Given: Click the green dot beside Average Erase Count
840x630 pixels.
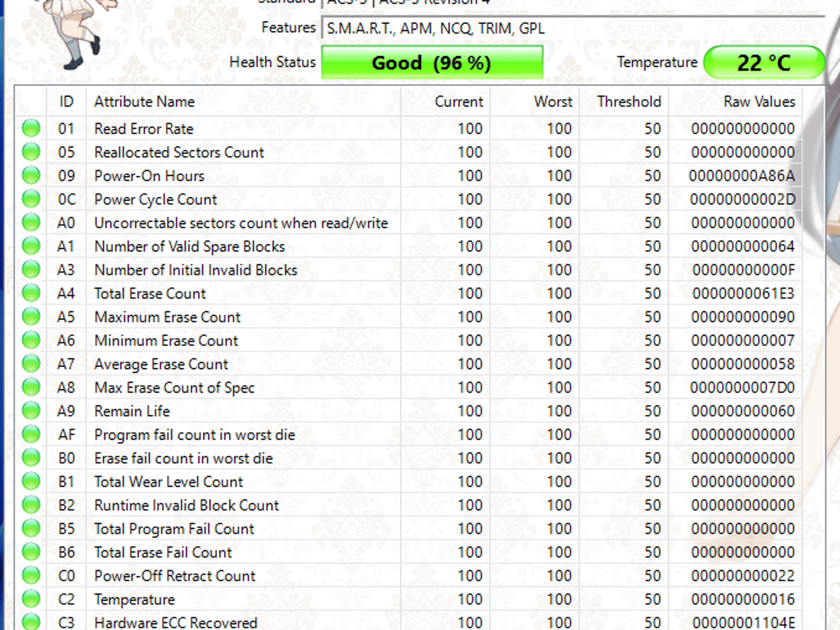Looking at the screenshot, I should [31, 364].
